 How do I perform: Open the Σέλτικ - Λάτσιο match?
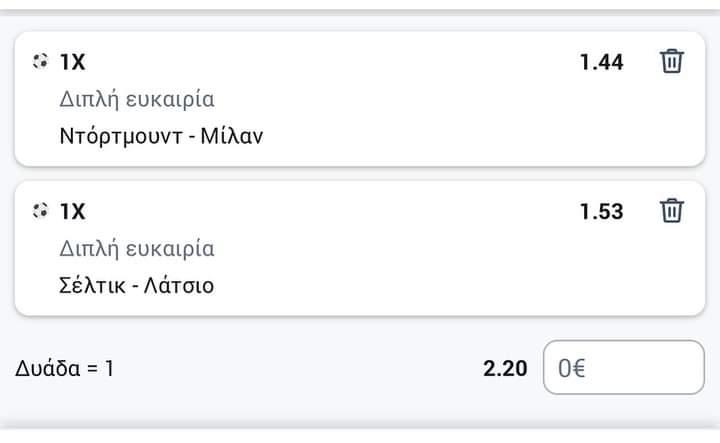point(136,286)
